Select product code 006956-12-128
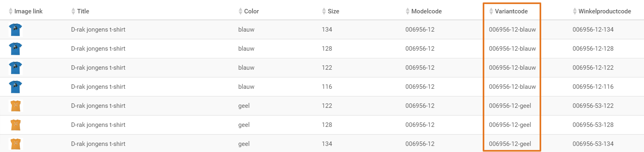 [x=593, y=49]
